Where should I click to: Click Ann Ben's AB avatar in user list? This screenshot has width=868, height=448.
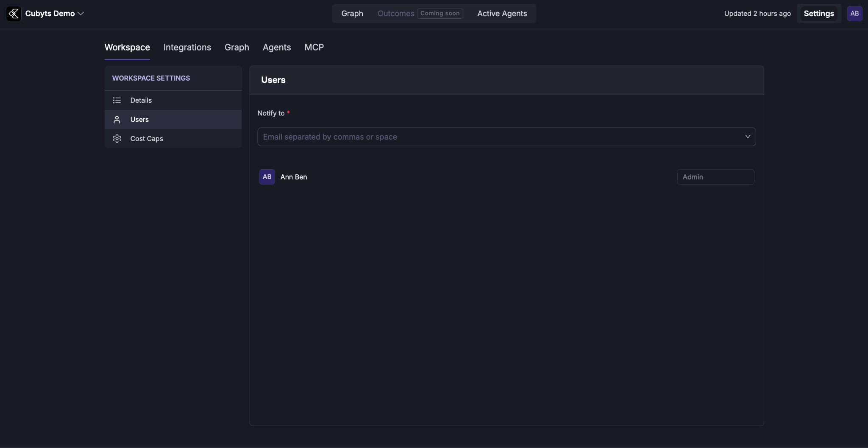coord(267,177)
